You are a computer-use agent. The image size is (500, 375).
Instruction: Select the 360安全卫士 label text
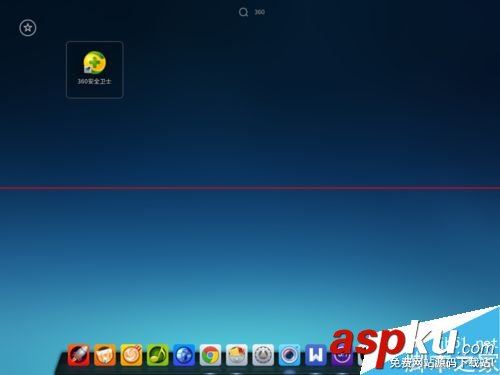coord(94,81)
